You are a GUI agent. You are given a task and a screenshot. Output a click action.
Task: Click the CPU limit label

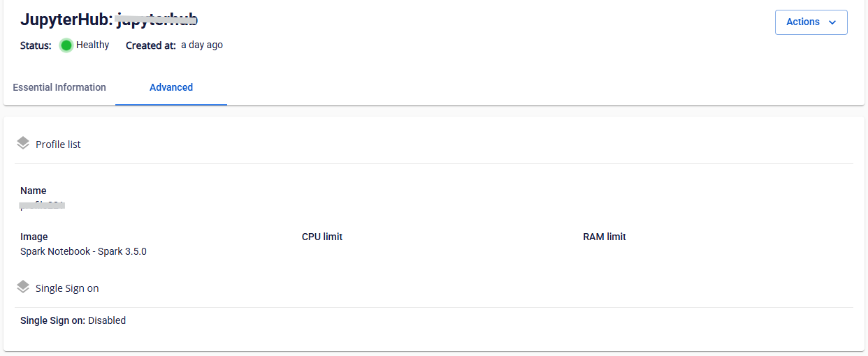click(x=322, y=237)
